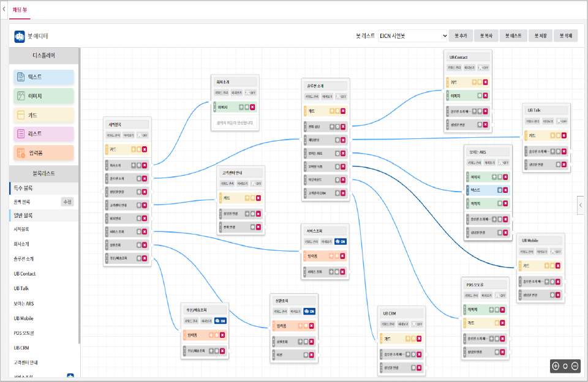Screen dimensions: 588x382
Task: Click the bot editor robot icon
Action: pos(20,36)
